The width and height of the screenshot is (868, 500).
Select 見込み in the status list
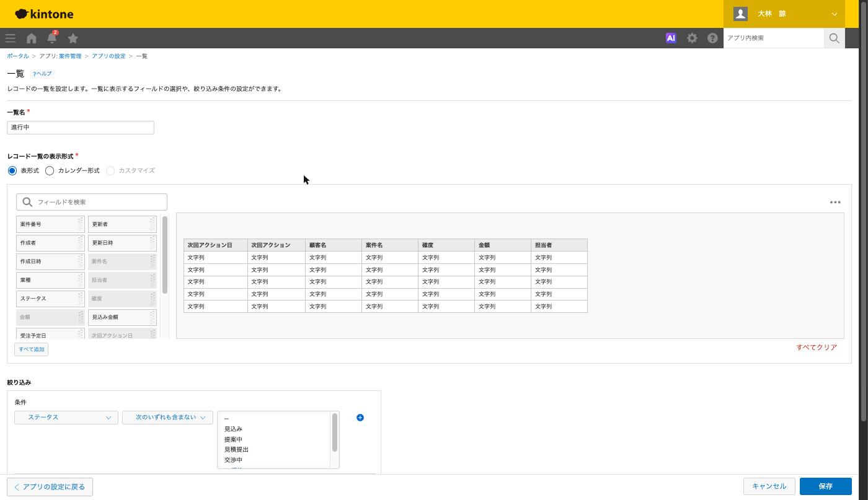[233, 429]
